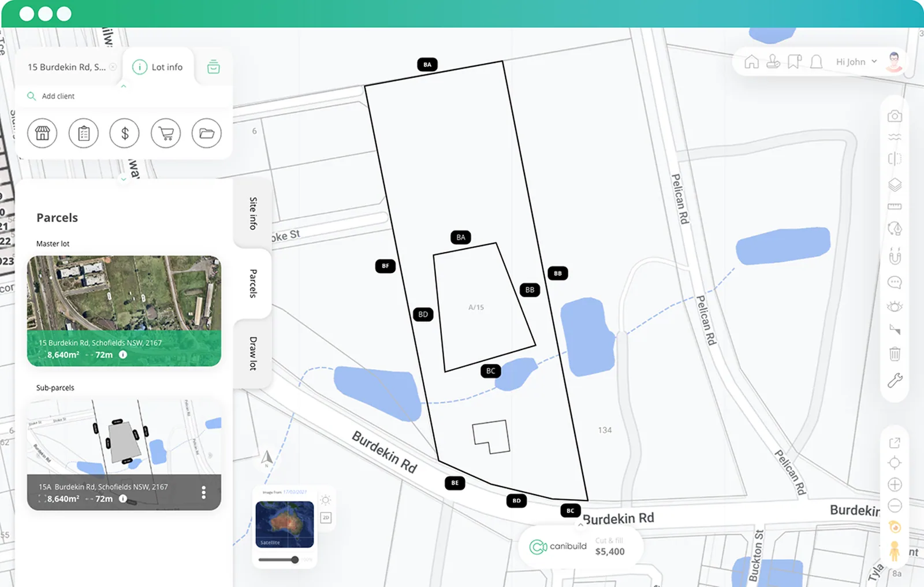This screenshot has width=924, height=587.
Task: Switch to the Draw lot tab
Action: coord(253,353)
